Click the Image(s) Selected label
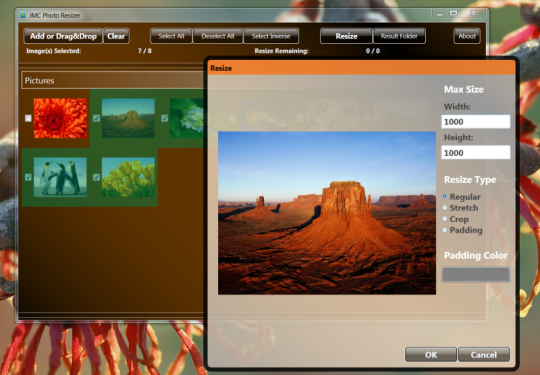Screen dimensions: 540x375 coord(54,51)
